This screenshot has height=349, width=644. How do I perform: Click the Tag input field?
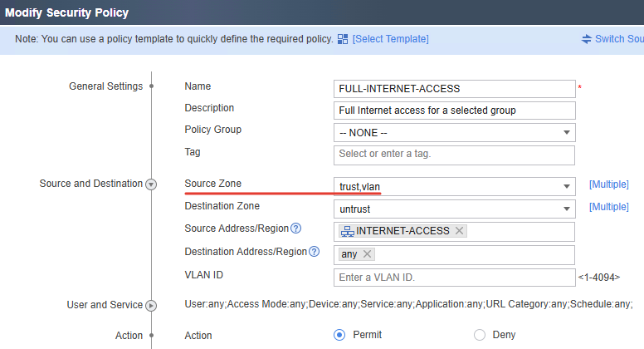point(454,155)
